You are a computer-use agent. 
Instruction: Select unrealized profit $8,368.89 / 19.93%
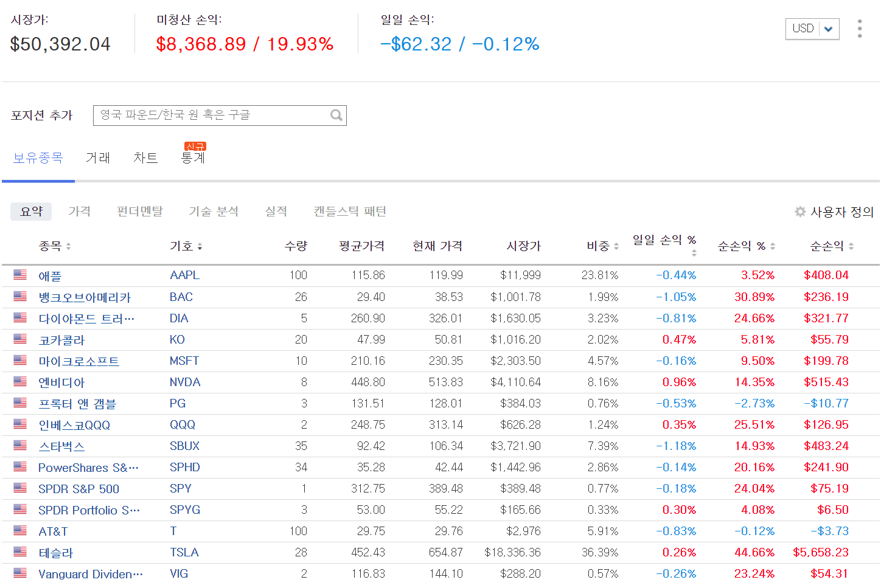point(245,44)
